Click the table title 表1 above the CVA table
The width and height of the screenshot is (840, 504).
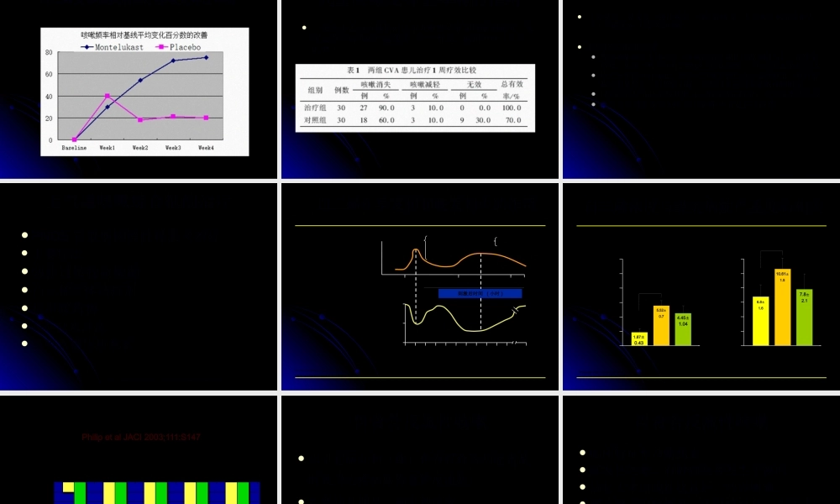coord(415,71)
